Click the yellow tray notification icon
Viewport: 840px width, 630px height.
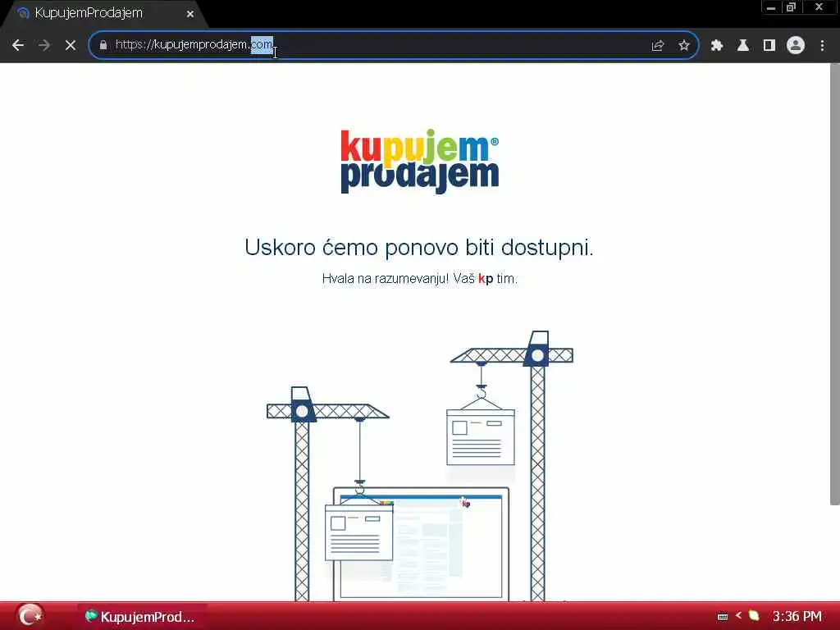(x=754, y=615)
